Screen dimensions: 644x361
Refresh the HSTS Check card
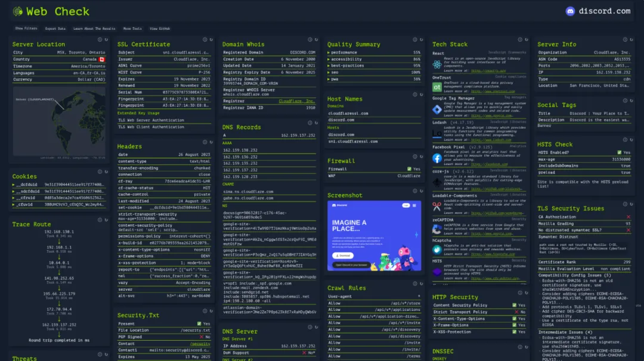(631, 140)
